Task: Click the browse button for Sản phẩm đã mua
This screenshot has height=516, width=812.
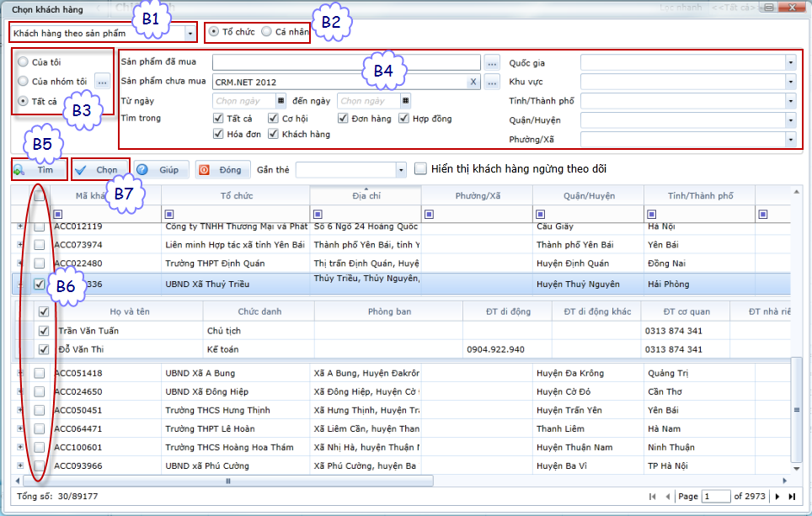Action: point(492,62)
